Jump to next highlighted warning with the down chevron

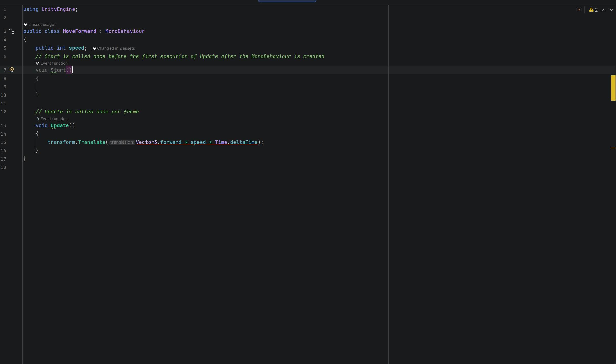coord(611,10)
